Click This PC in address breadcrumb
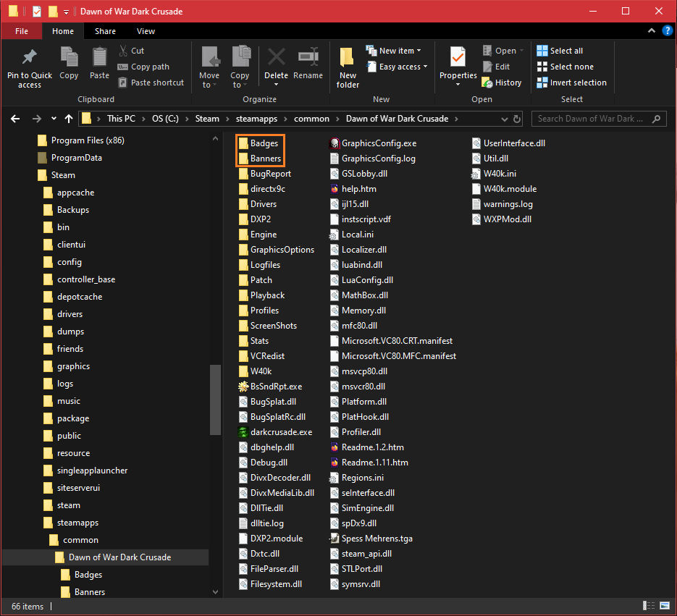Image resolution: width=677 pixels, height=616 pixels. [121, 119]
